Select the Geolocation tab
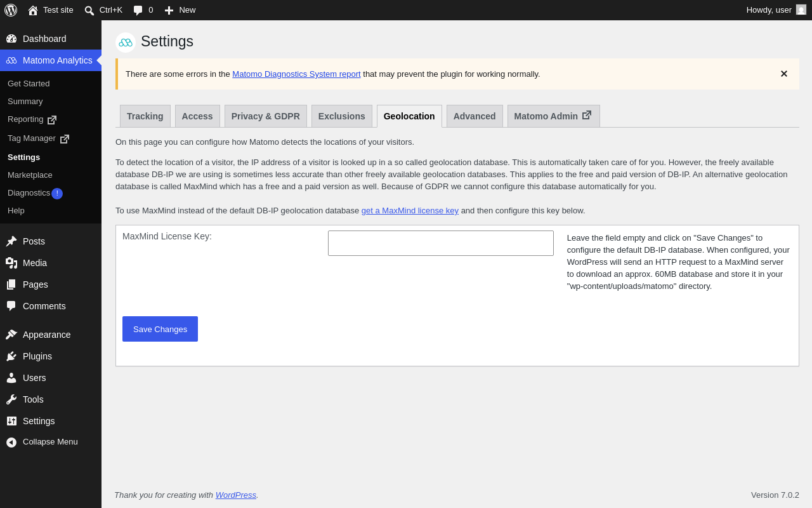 [x=409, y=116]
